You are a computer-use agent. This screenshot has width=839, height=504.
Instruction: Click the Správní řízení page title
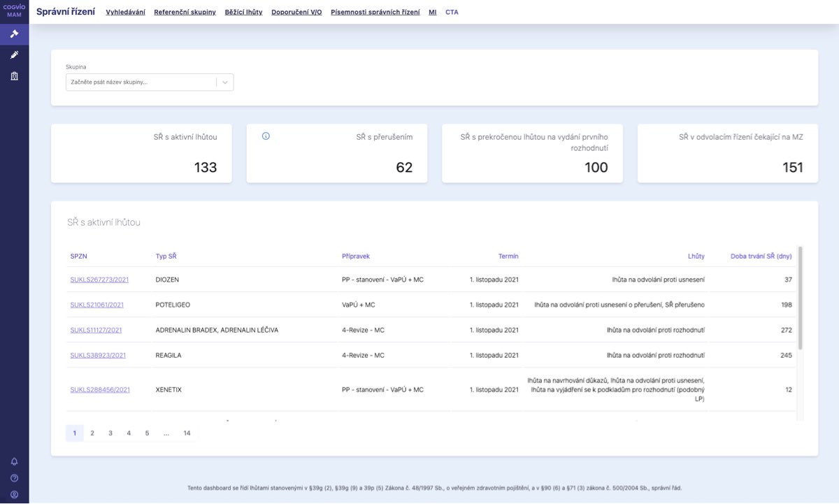pos(66,12)
